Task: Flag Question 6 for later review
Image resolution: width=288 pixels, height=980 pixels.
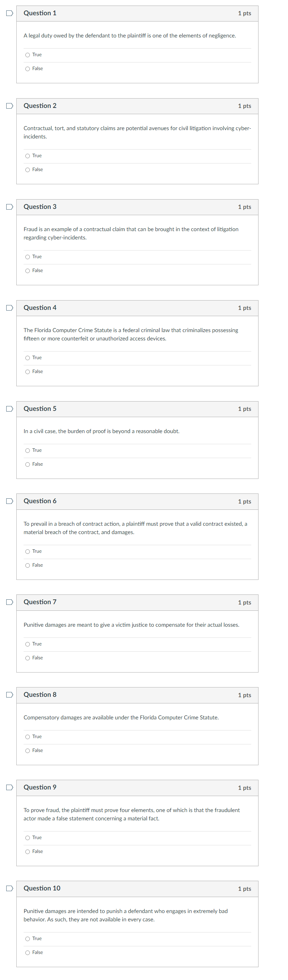Action: (x=9, y=501)
